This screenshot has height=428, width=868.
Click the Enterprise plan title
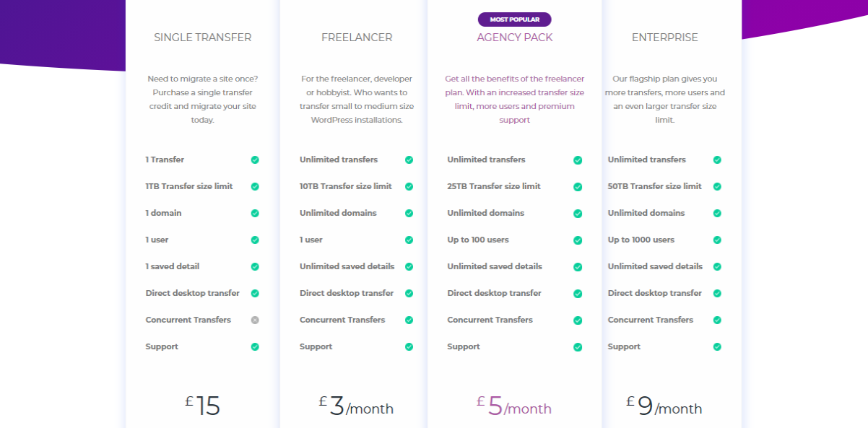[664, 38]
